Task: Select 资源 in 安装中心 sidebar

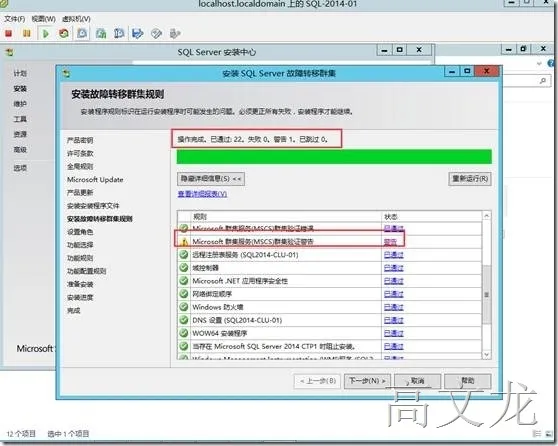Action: point(20,134)
